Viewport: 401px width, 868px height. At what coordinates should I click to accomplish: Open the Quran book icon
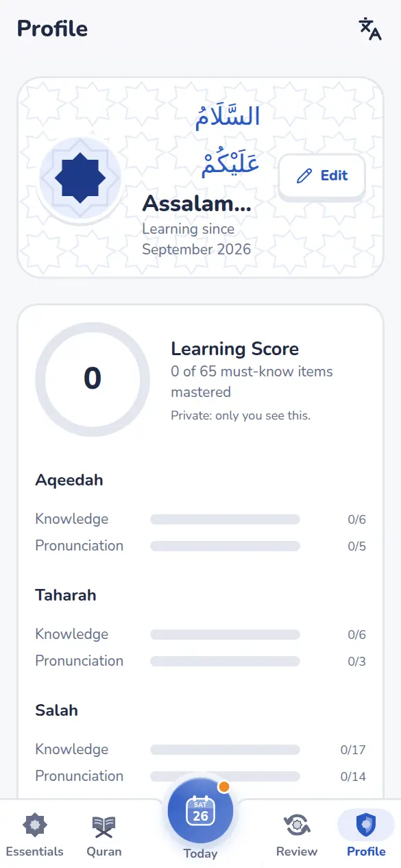pos(104,826)
